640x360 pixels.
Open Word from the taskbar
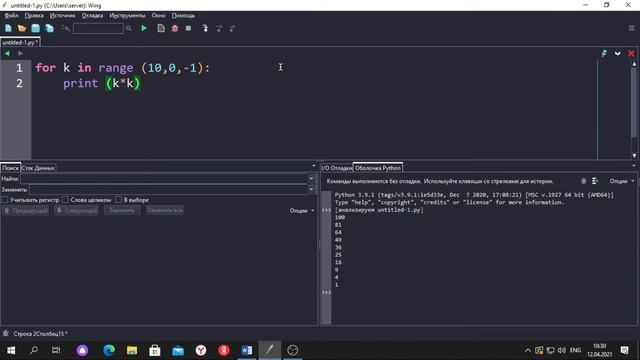click(247, 350)
